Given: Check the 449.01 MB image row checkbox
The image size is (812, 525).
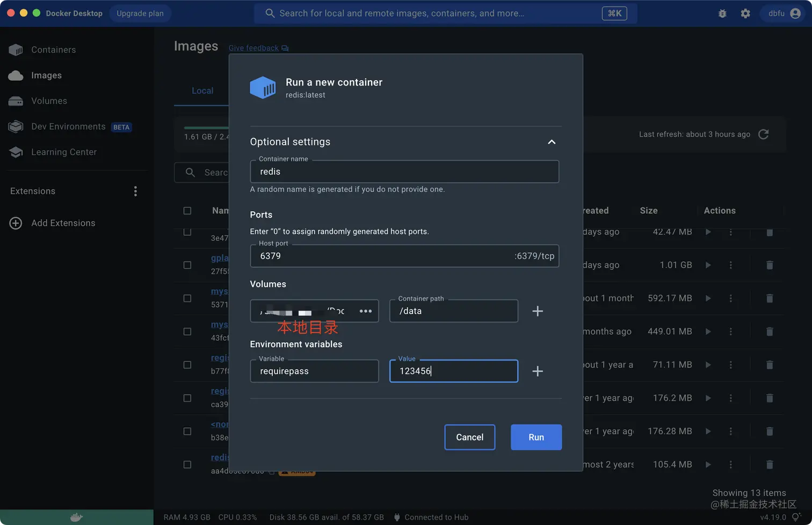Looking at the screenshot, I should point(187,332).
